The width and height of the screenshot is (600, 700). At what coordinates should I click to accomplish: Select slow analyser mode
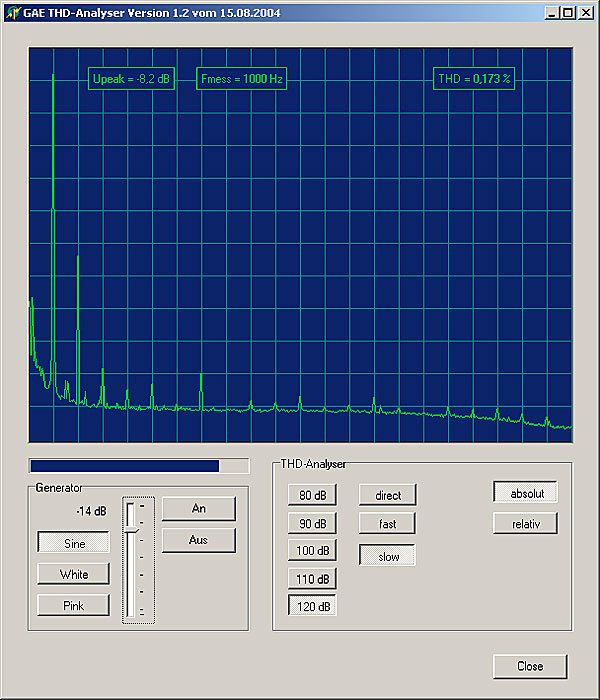click(x=387, y=555)
